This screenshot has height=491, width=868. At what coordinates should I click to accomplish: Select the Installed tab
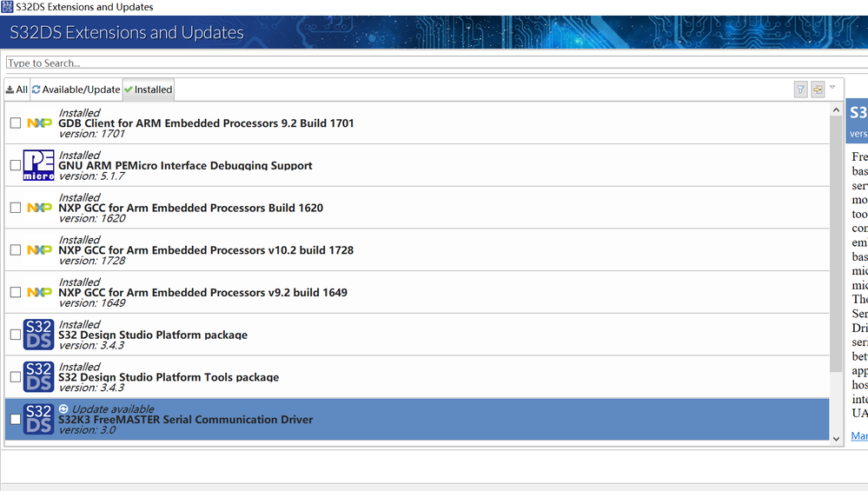(148, 90)
